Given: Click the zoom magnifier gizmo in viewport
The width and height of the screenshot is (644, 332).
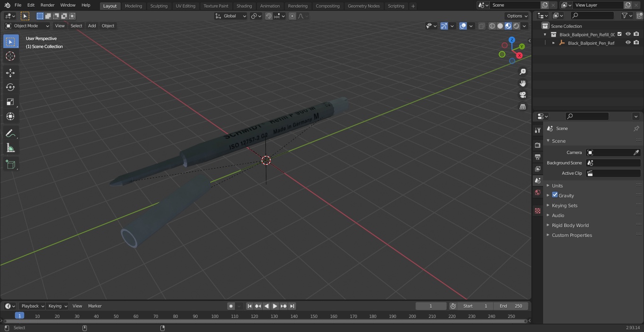Looking at the screenshot, I should 522,72.
